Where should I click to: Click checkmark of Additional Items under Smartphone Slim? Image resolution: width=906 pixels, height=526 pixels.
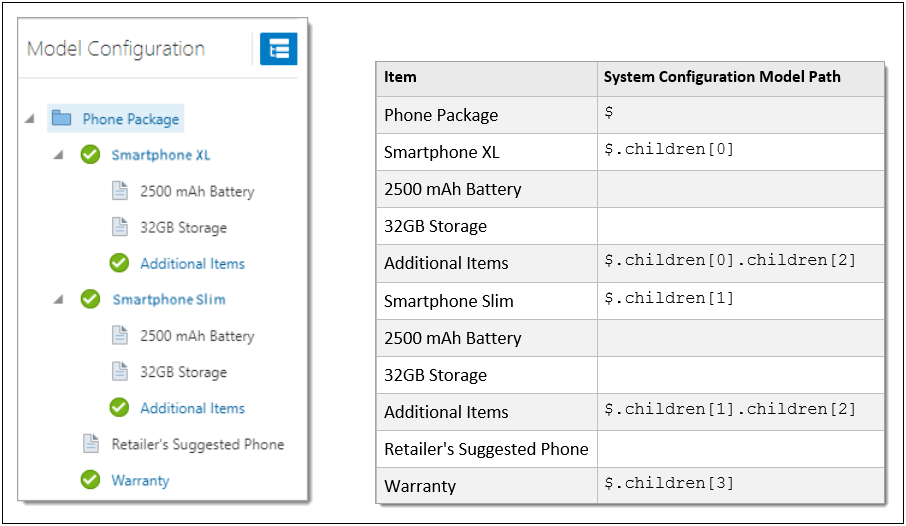point(120,408)
